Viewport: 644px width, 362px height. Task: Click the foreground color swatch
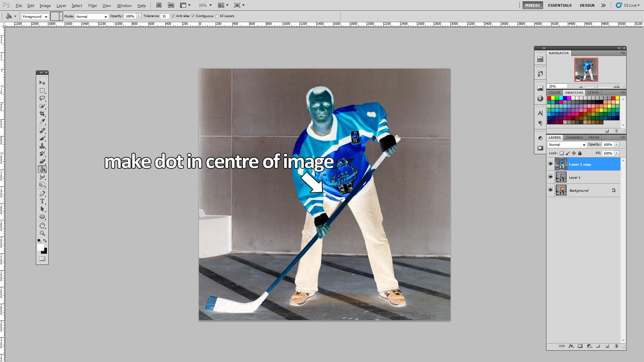pos(40,247)
